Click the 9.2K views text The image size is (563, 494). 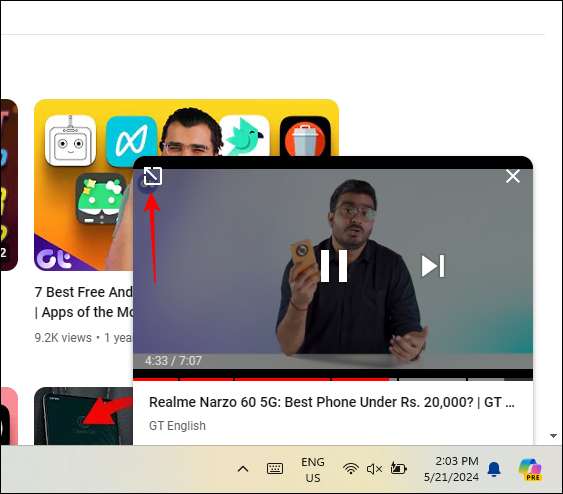click(x=63, y=338)
